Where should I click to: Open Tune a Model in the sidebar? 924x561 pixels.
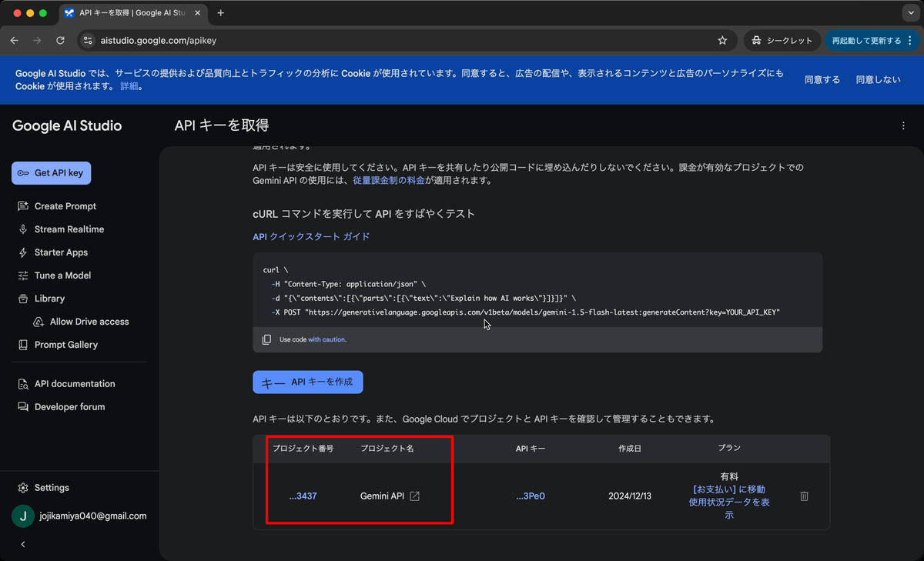point(62,275)
